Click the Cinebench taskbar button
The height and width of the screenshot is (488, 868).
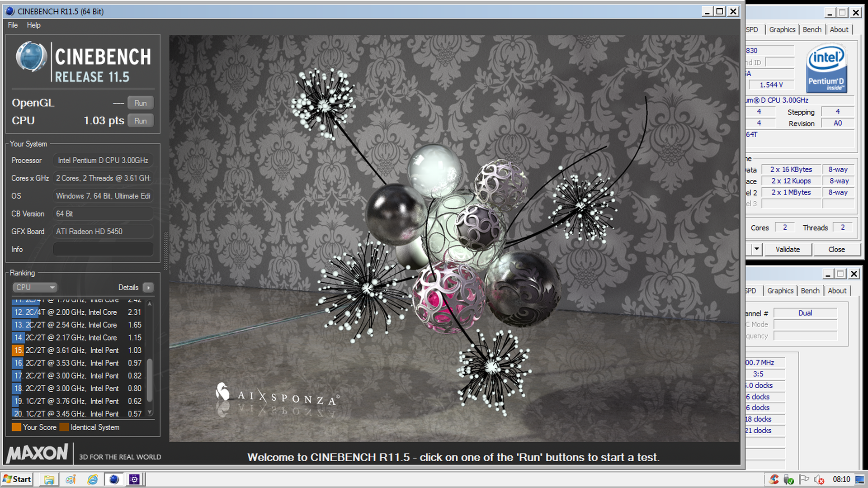point(113,479)
